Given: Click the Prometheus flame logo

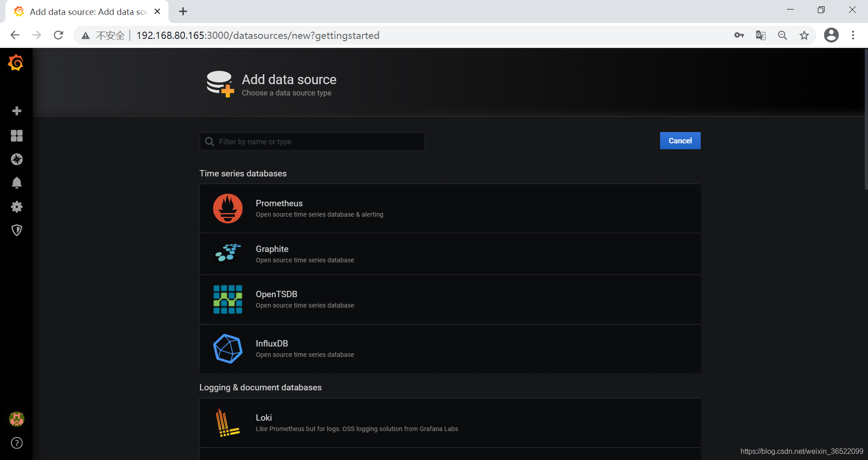Looking at the screenshot, I should click(228, 209).
